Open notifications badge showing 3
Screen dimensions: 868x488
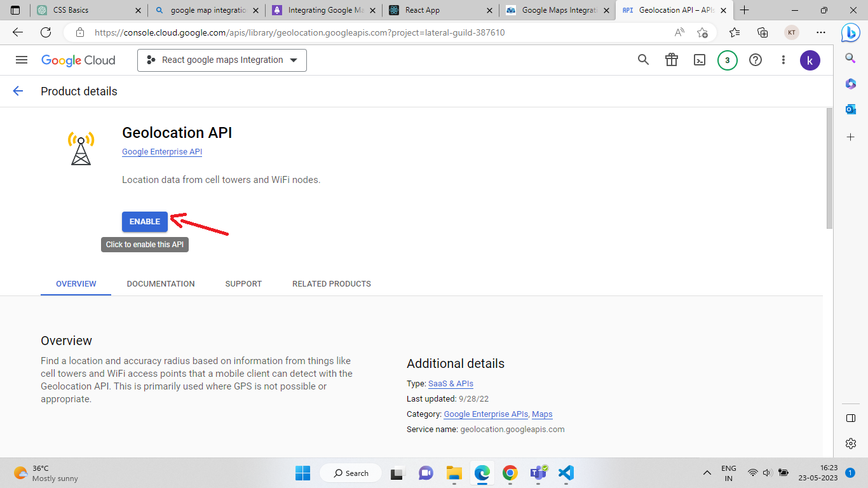728,60
